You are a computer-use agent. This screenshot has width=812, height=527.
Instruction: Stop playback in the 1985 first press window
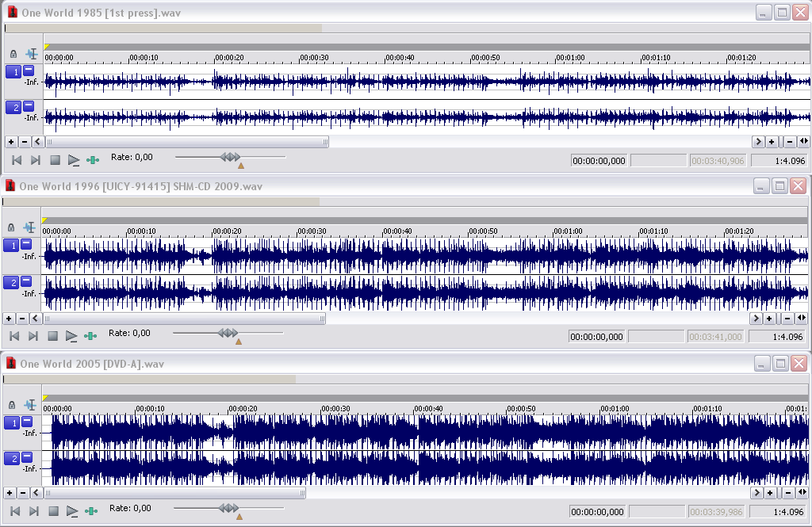click(55, 161)
